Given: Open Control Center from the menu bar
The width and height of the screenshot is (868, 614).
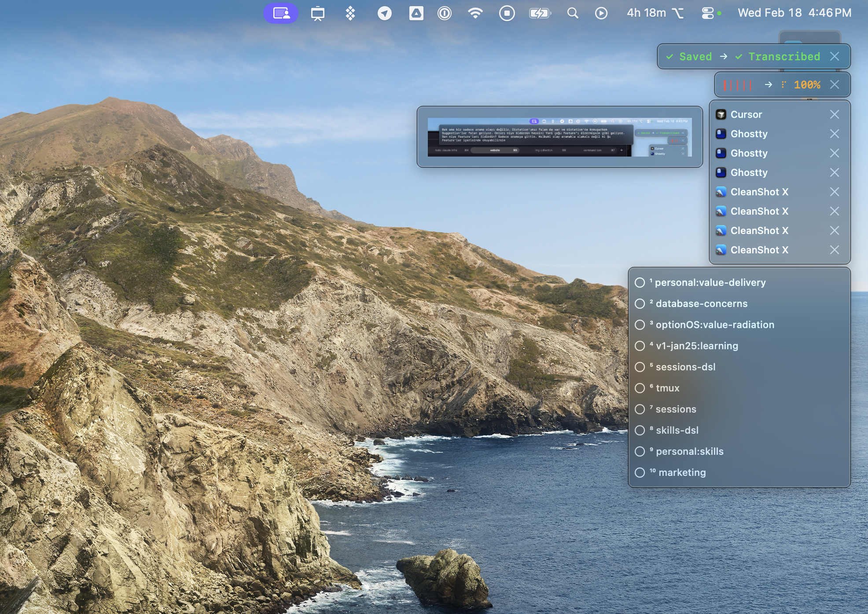Looking at the screenshot, I should (x=708, y=13).
